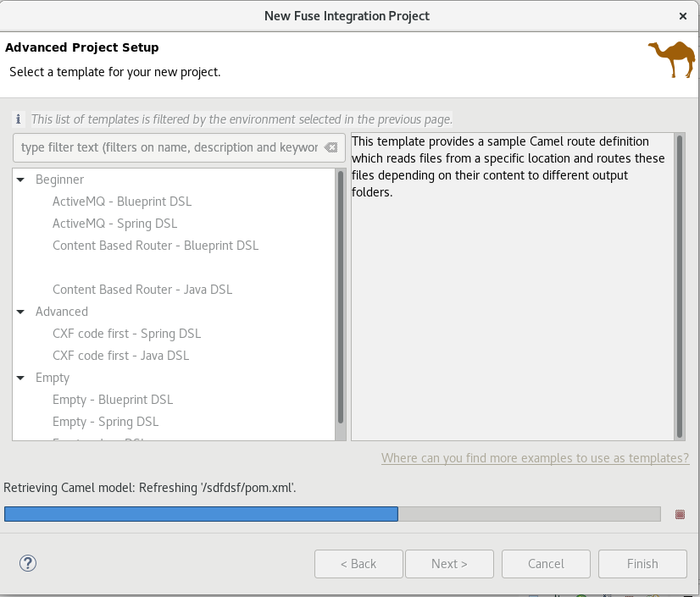Select ActiveMQ - Blueprint DSL template

coord(122,202)
